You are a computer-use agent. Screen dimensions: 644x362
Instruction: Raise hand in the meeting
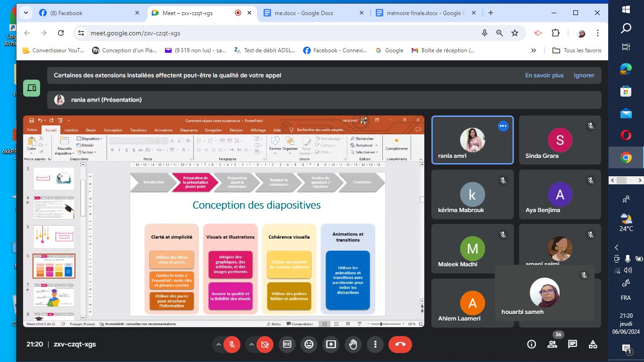click(x=353, y=345)
